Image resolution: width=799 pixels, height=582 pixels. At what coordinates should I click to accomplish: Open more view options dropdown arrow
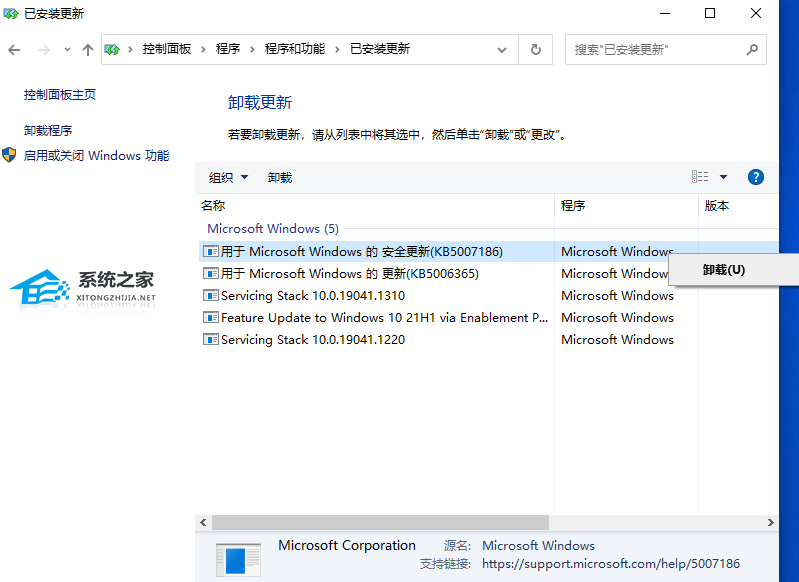tap(723, 177)
